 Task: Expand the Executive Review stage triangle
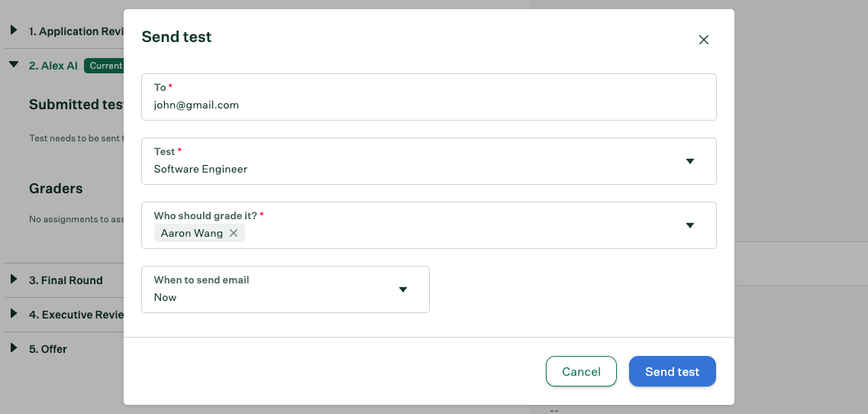click(x=13, y=314)
